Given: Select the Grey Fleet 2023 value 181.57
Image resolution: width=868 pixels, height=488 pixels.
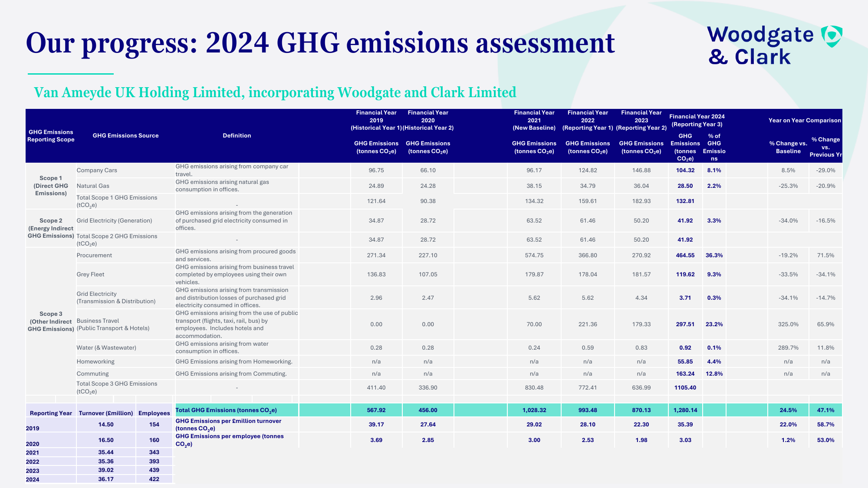Looking at the screenshot, I should 641,275.
